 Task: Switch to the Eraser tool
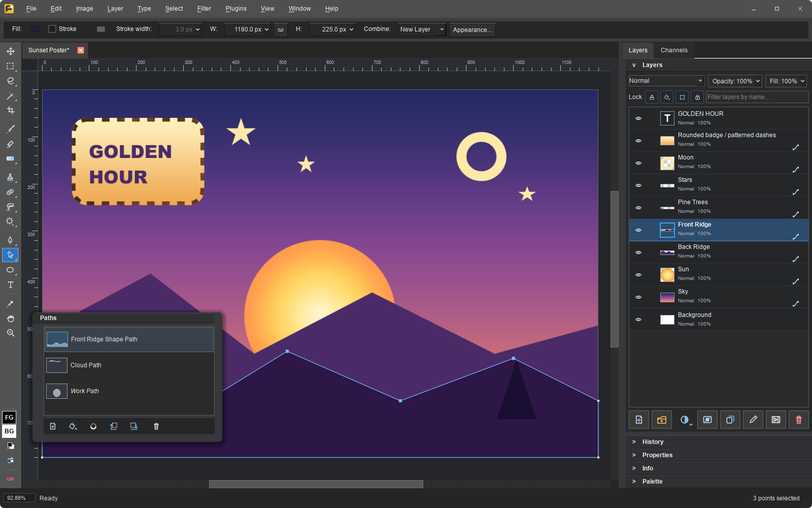tap(10, 144)
